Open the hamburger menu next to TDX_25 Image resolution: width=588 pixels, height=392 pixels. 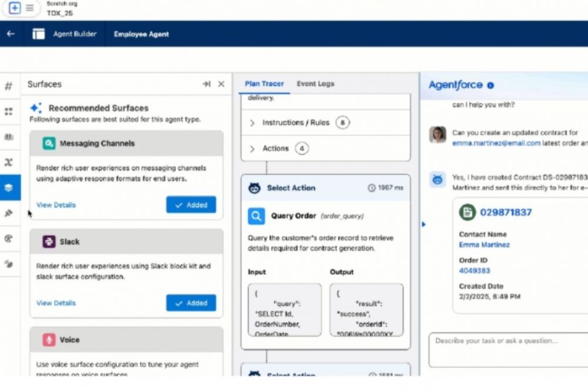click(x=29, y=8)
